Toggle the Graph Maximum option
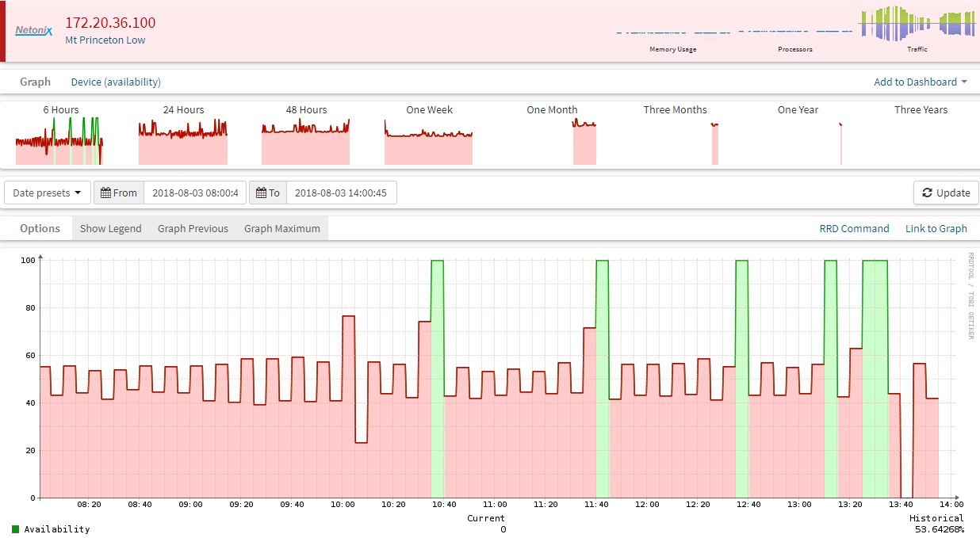The image size is (980, 538). tap(281, 228)
